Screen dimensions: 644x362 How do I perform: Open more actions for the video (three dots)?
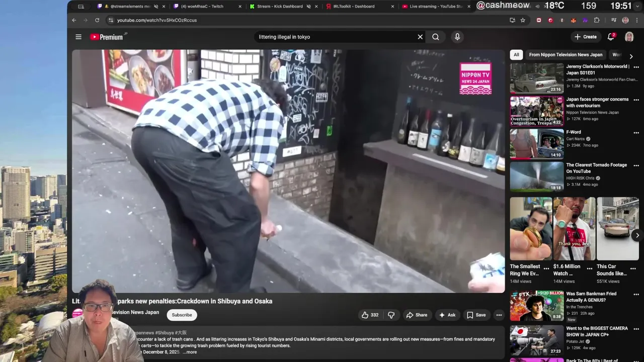click(499, 315)
